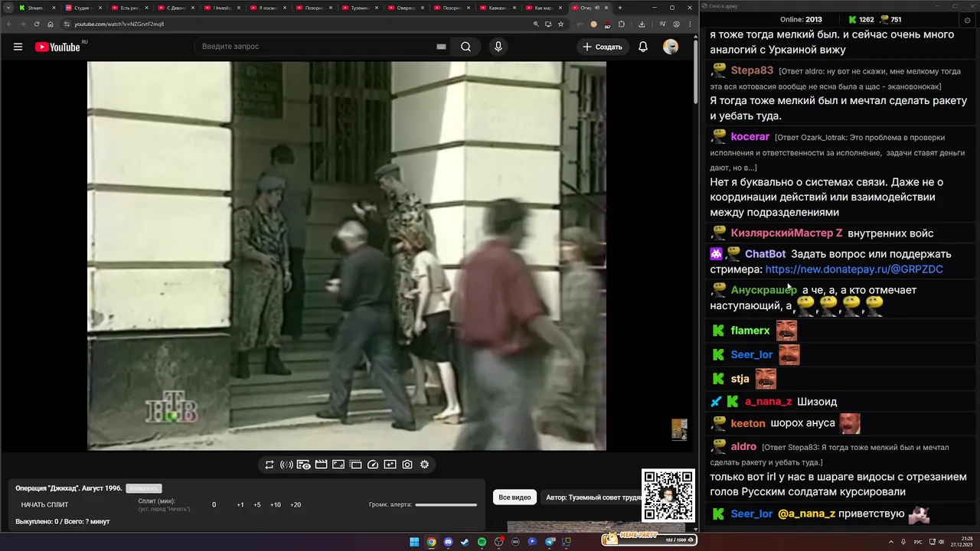The height and width of the screenshot is (551, 980).
Task: Go to the YouTube home logo
Action: pos(57,47)
